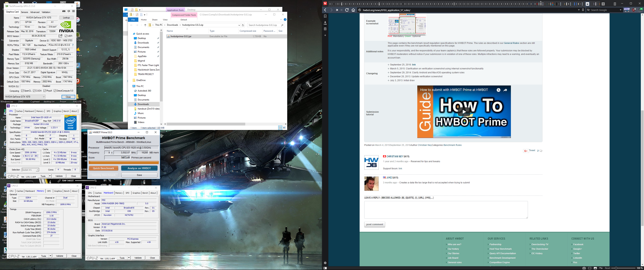Image resolution: width=644 pixels, height=270 pixels.
Task: Open Vivaldi Notes panel icon
Action: 325,29
